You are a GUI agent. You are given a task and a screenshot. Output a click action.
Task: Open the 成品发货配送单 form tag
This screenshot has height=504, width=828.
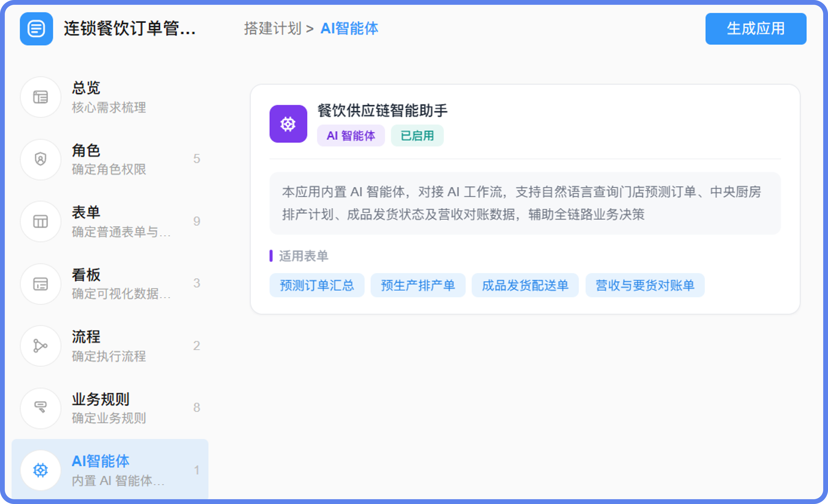point(525,285)
